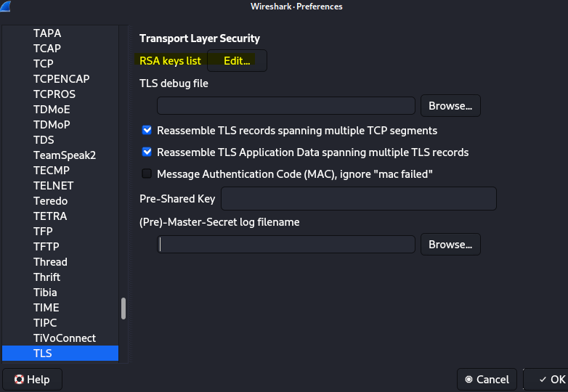Viewport: 568px width, 392px height.
Task: Browse for a TLS debug file
Action: click(450, 106)
